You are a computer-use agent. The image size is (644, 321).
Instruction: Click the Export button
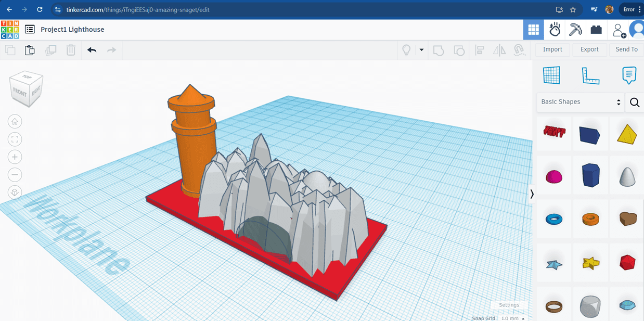point(589,49)
